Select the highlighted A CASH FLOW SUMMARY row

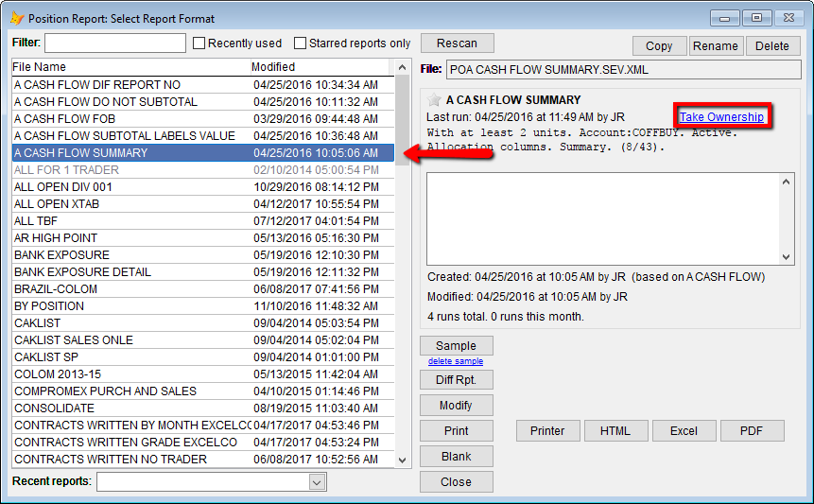point(203,152)
